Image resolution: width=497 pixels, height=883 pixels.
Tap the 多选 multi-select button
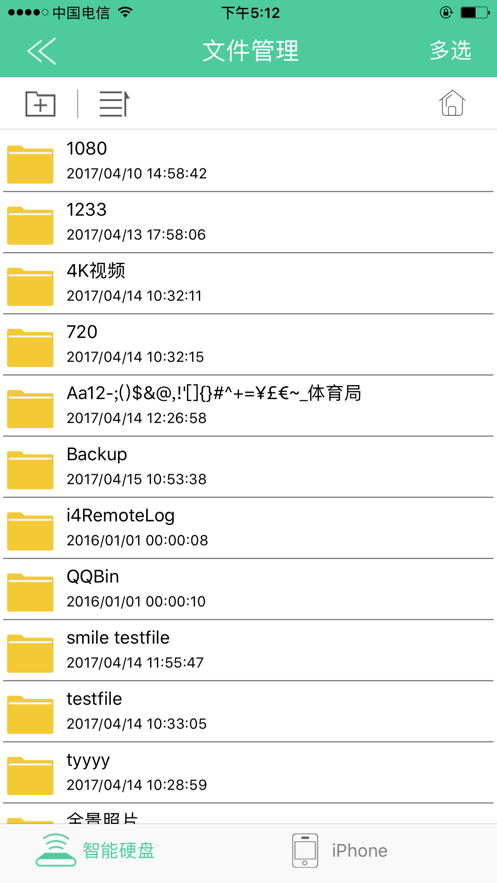click(450, 51)
